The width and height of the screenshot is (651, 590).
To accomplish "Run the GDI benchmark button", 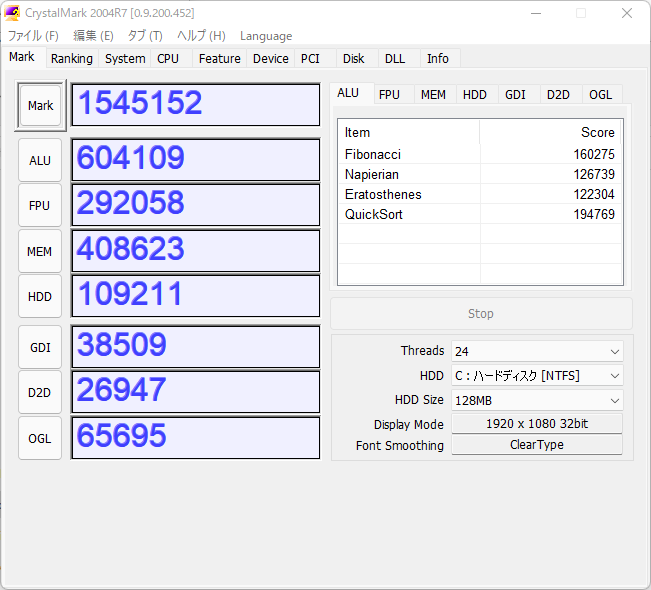I will 40,347.
